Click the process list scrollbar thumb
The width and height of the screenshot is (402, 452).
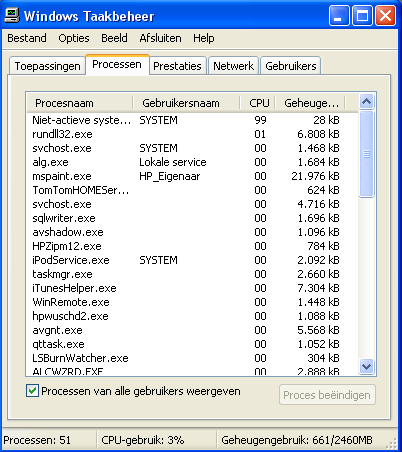367,154
